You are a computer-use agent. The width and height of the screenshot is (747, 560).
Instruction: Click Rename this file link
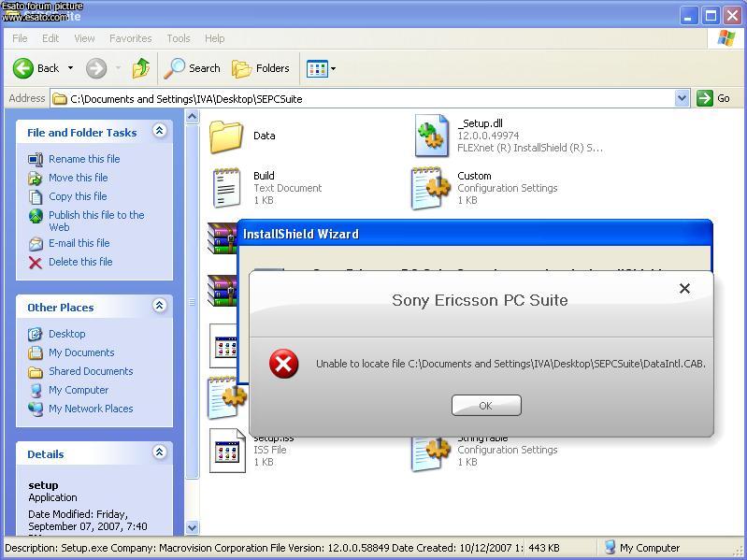click(84, 159)
